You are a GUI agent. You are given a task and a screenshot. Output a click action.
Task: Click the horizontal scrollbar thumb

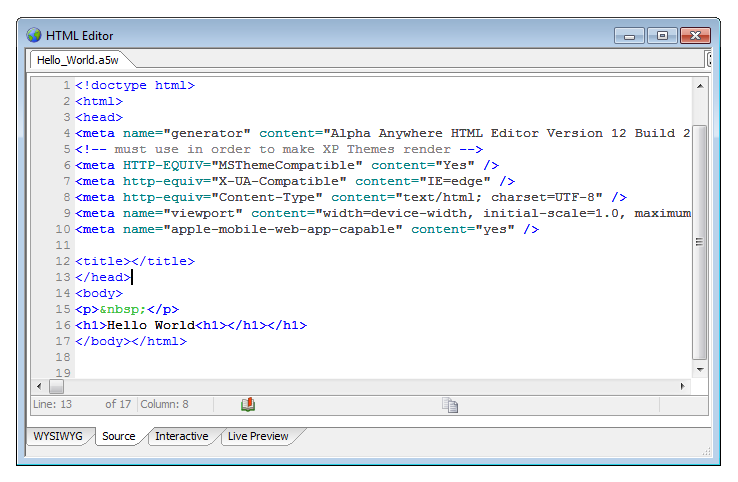point(56,386)
